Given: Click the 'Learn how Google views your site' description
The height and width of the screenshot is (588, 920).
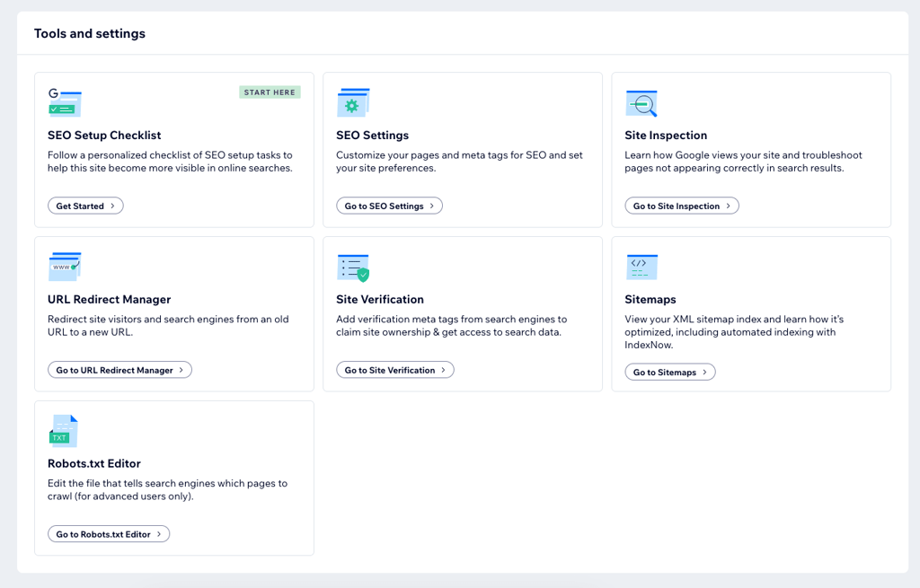Looking at the screenshot, I should (x=743, y=162).
